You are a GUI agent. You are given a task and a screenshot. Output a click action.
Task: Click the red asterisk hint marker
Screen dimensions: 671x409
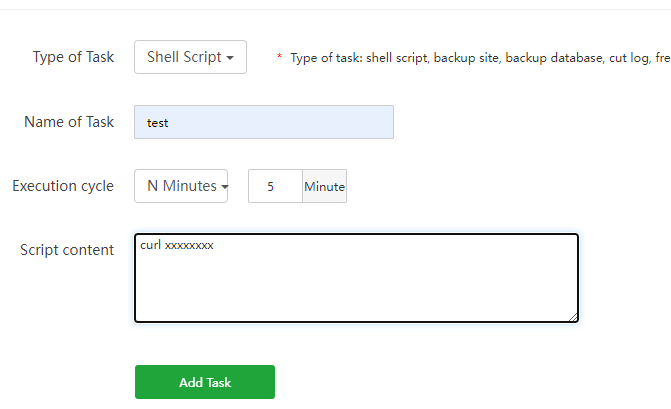(280, 58)
